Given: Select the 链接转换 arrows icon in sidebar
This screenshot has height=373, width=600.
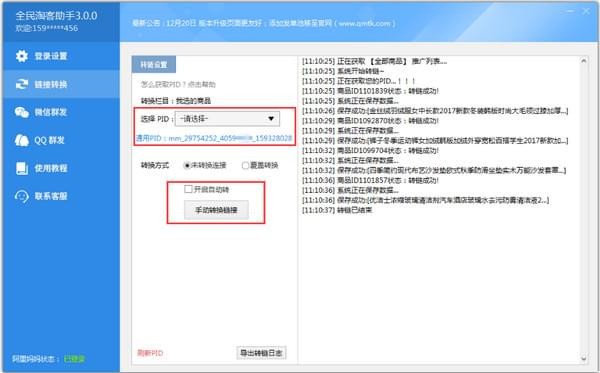Looking at the screenshot, I should [x=22, y=84].
